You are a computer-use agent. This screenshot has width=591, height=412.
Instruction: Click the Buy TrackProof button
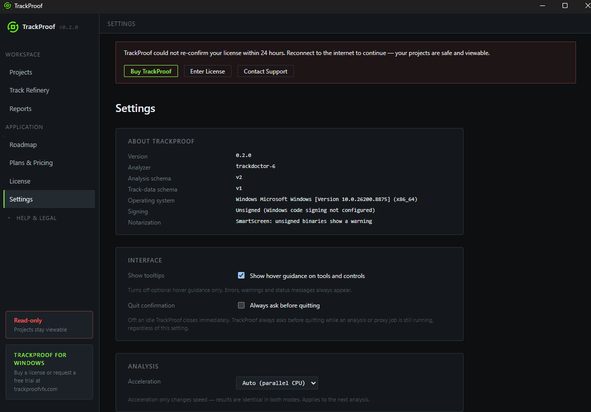pos(151,71)
